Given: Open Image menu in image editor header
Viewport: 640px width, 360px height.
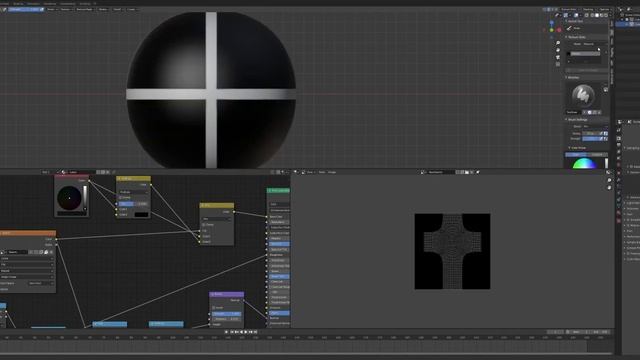Looking at the screenshot, I should pyautogui.click(x=332, y=172).
